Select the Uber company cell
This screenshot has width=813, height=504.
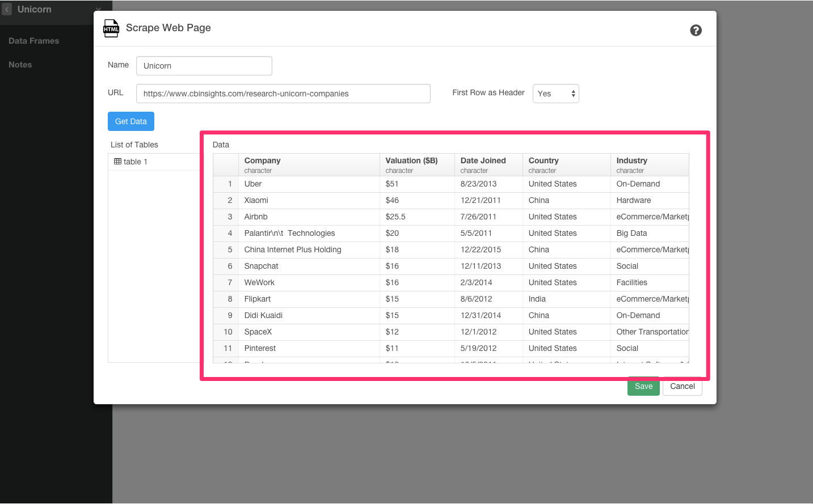(x=309, y=184)
